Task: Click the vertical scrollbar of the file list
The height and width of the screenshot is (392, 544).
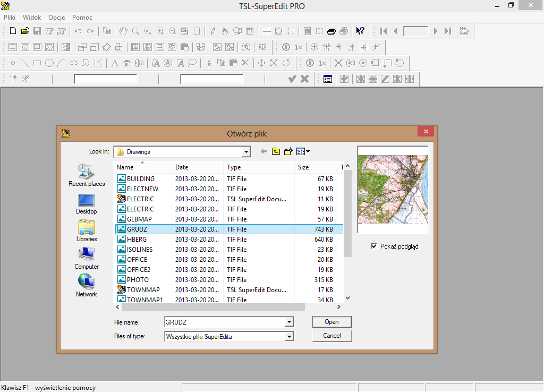Action: pos(347,214)
